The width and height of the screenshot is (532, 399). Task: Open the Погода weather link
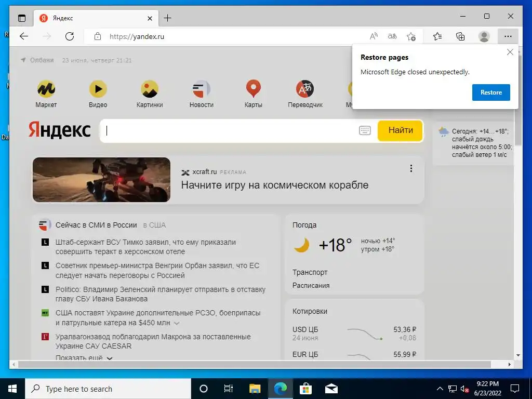click(x=304, y=225)
